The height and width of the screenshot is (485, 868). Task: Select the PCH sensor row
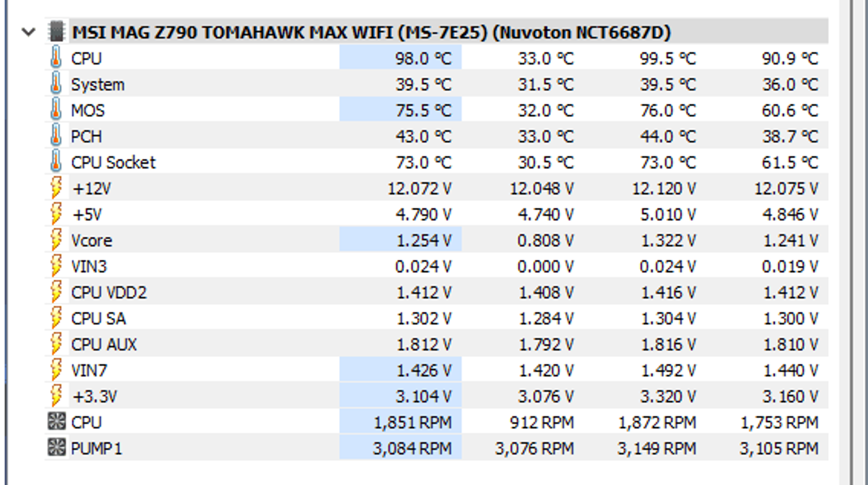tap(437, 136)
